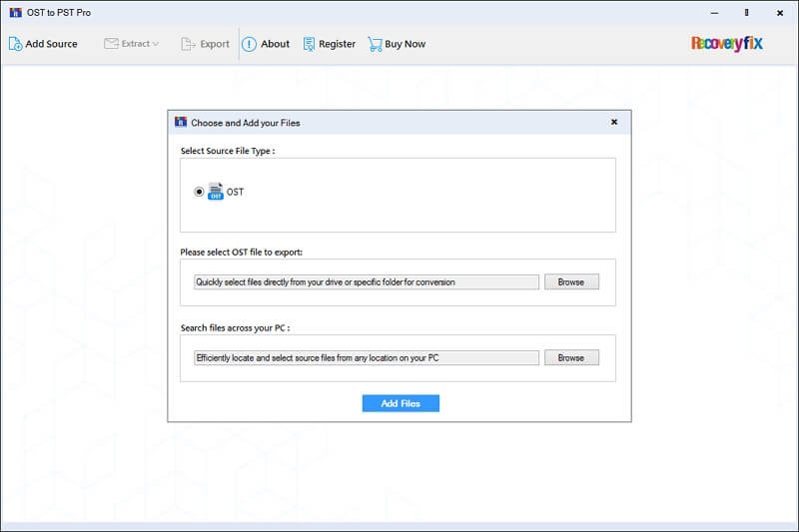Click the dialog title bar app icon

coord(181,122)
